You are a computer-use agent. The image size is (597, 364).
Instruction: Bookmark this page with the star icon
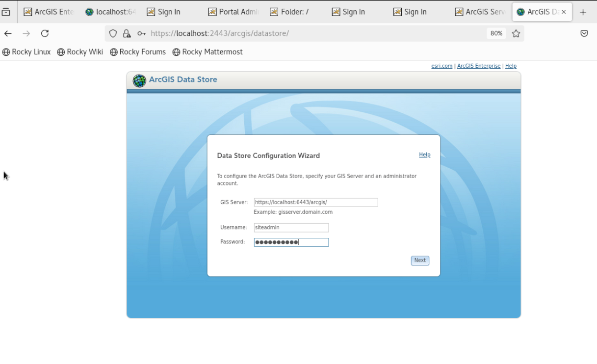(x=516, y=33)
